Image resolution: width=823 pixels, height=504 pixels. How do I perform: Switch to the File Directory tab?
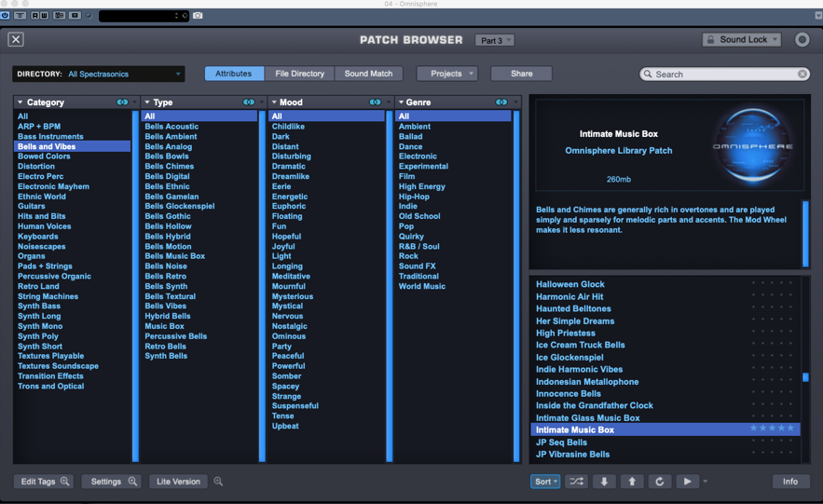[x=300, y=74]
